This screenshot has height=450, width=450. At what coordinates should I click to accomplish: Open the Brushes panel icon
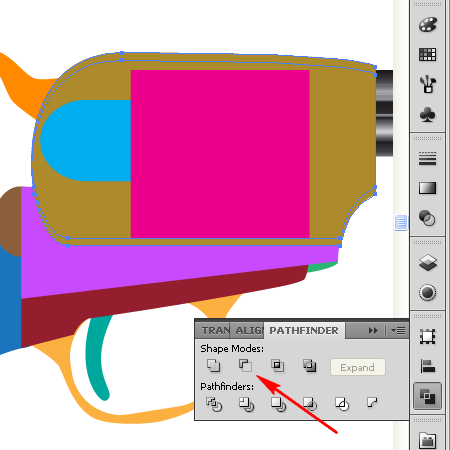click(x=428, y=84)
